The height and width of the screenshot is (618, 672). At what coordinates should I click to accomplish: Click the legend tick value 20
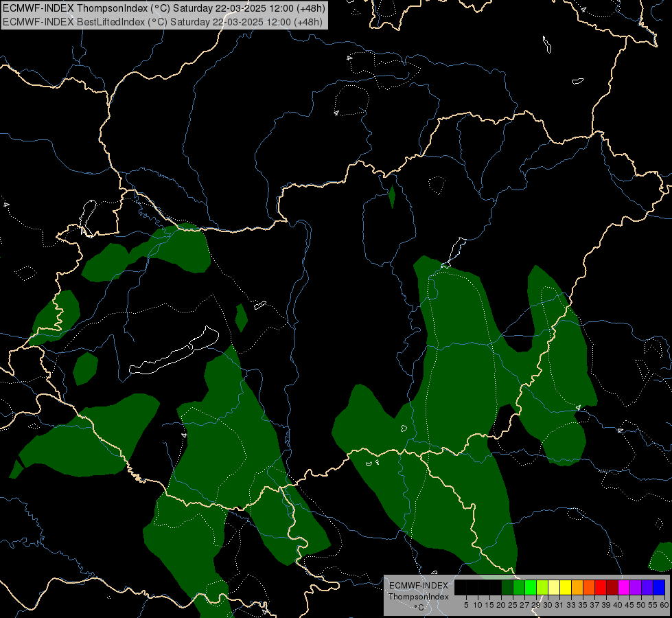pos(501,605)
